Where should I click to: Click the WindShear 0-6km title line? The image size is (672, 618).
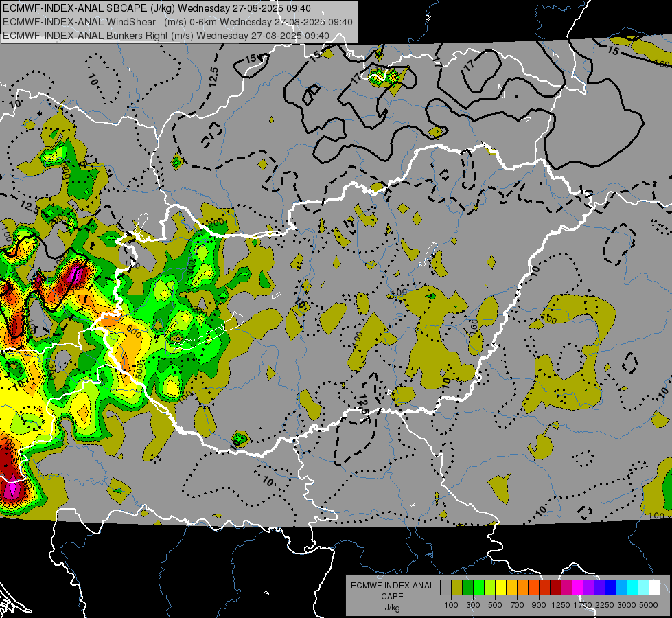click(x=177, y=22)
